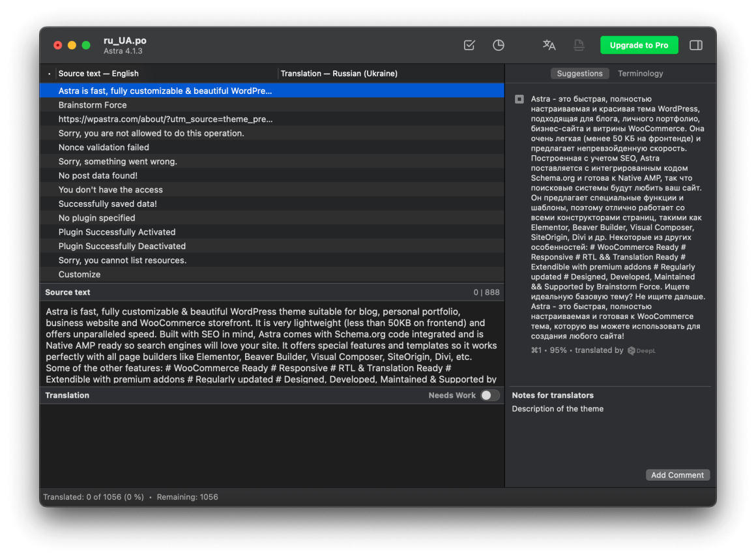
Task: Click the 'Notes for translators' heading
Action: 553,395
